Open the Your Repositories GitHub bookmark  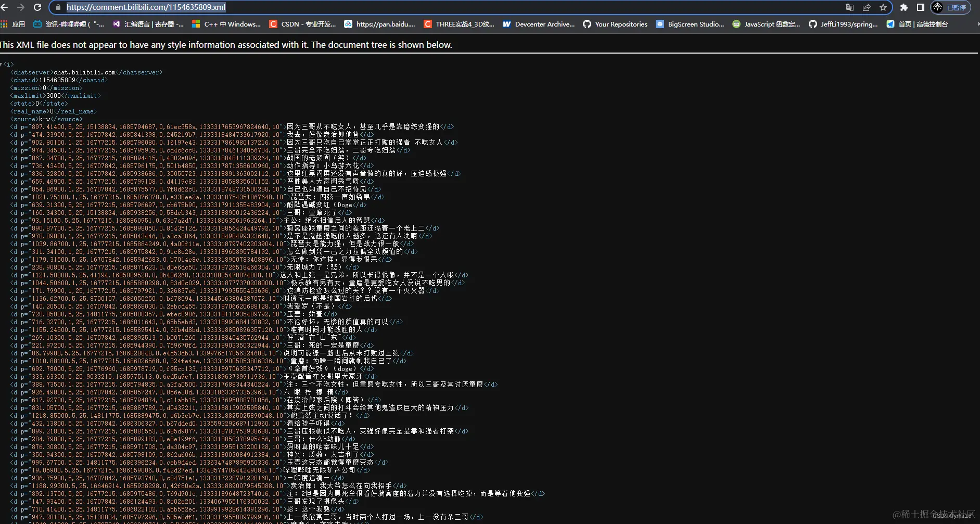coord(615,24)
